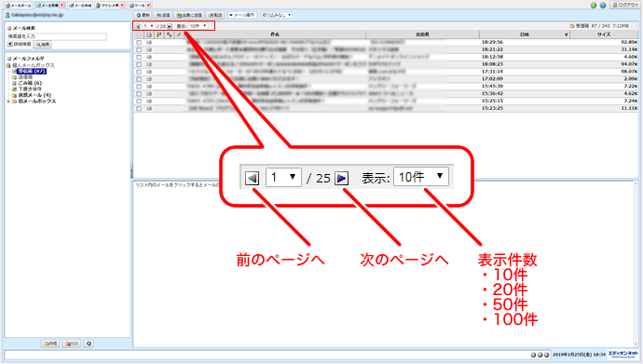This screenshot has height=364, width=643.
Task: Check the box for the 15:45:39 mail
Action: [x=139, y=87]
